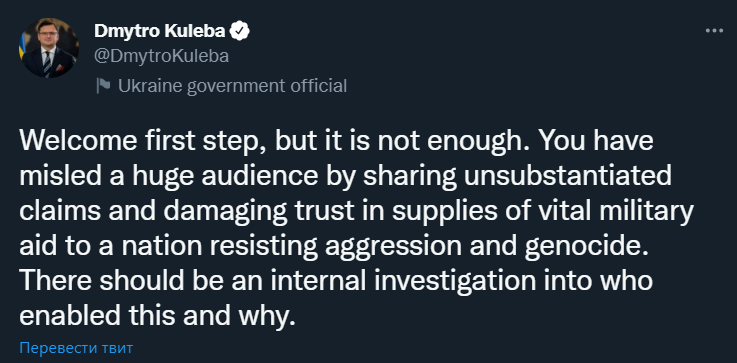Click the blue verified badge beside Dmytro Kuleba
The image size is (737, 363).
(x=241, y=32)
